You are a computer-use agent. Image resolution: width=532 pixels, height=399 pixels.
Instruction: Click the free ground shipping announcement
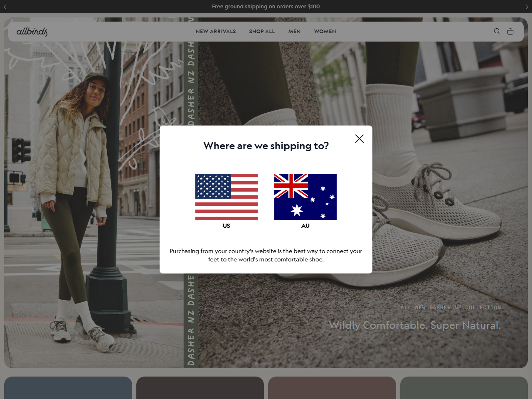point(266,7)
